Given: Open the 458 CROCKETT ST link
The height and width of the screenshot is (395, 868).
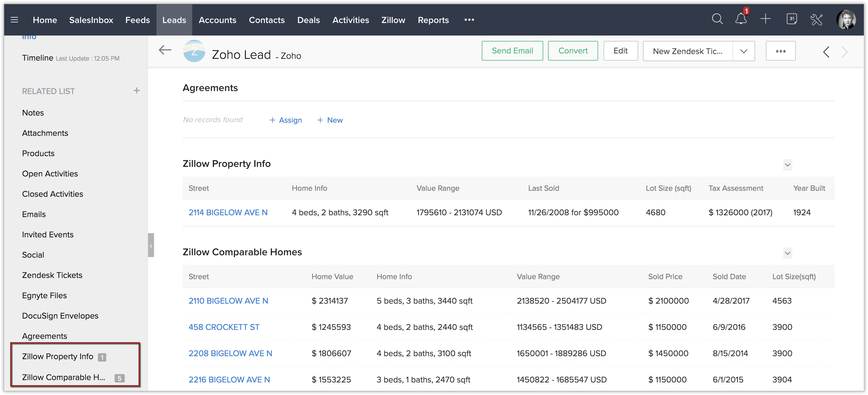Looking at the screenshot, I should tap(224, 327).
